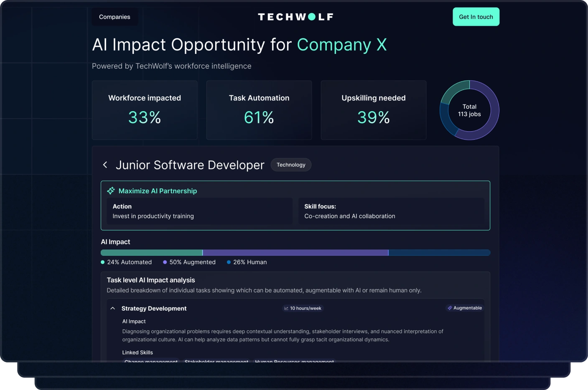Click the Strategy Development task title
This screenshot has height=390, width=588.
(x=154, y=308)
